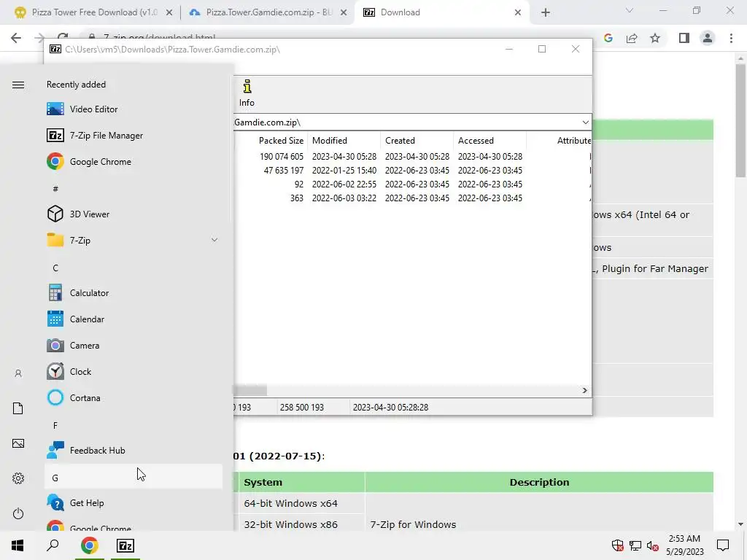
Task: Click 7-Zip horizontal scrollbar right arrow
Action: point(584,391)
